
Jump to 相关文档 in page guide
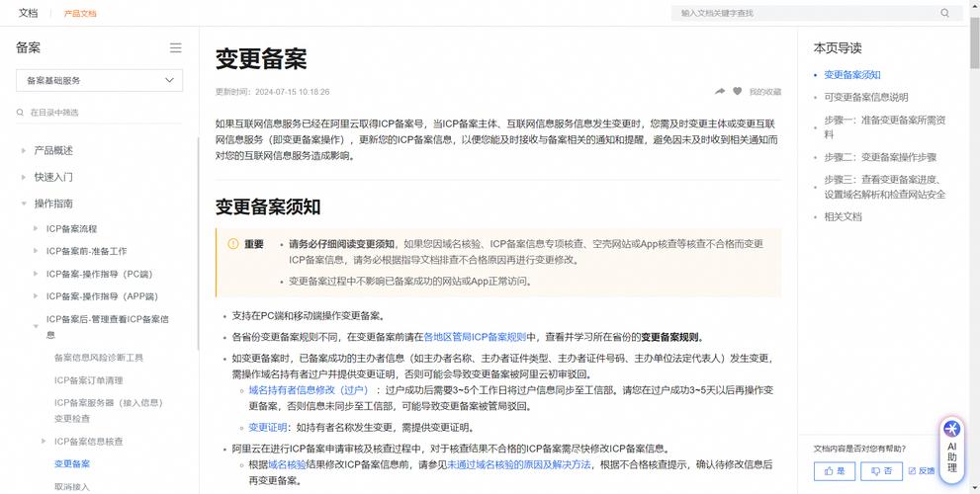[x=844, y=216]
